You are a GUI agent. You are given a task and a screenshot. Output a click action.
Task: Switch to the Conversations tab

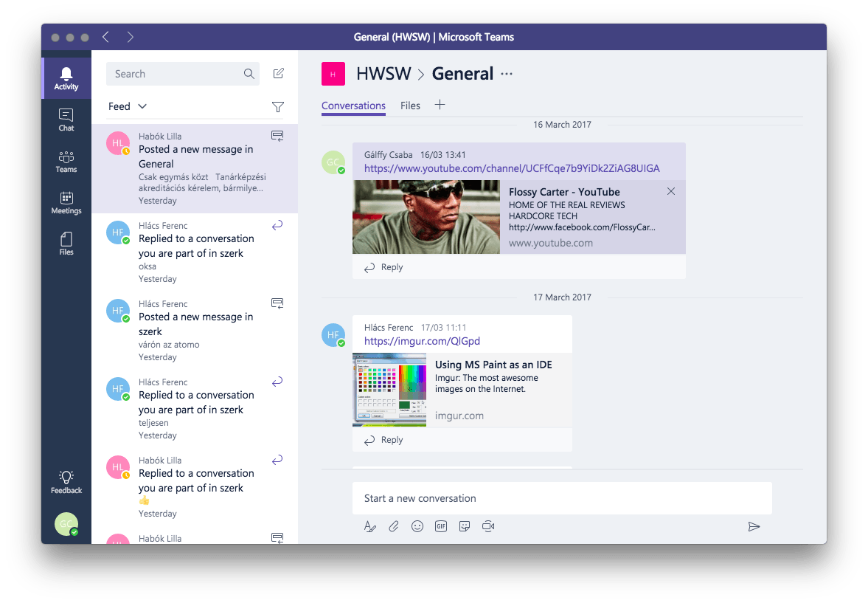[x=353, y=106]
